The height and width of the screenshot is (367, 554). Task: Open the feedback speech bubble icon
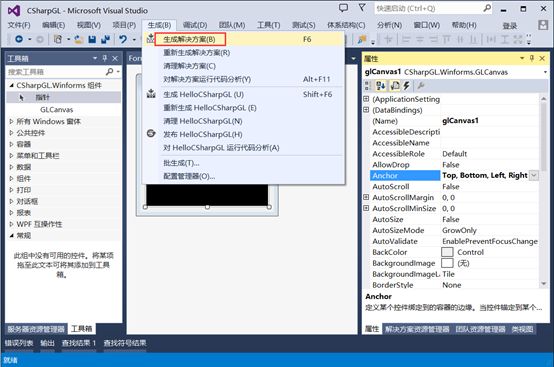click(343, 8)
